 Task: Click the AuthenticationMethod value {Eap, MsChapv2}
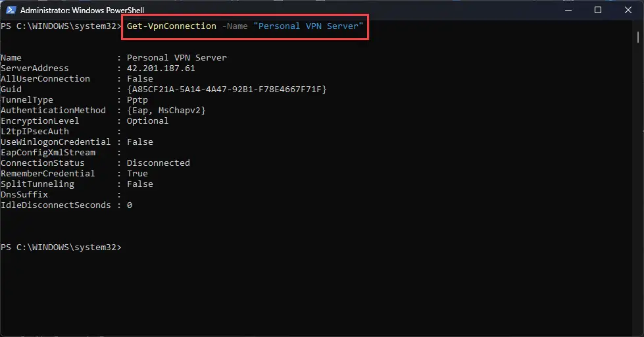pos(166,110)
